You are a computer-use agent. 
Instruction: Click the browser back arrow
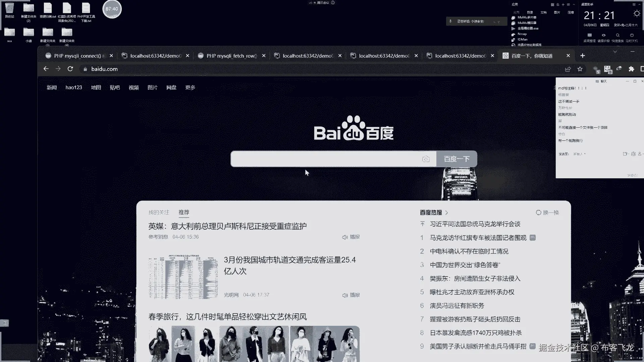[46, 69]
